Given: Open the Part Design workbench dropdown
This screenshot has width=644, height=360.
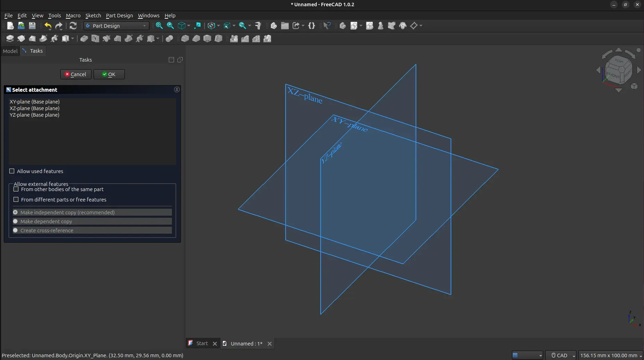Looking at the screenshot, I should (116, 26).
